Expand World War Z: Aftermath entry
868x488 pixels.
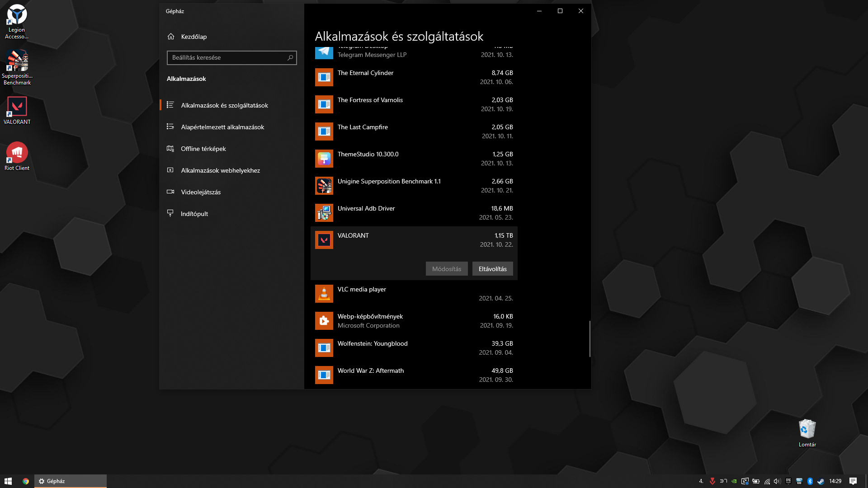pos(414,375)
